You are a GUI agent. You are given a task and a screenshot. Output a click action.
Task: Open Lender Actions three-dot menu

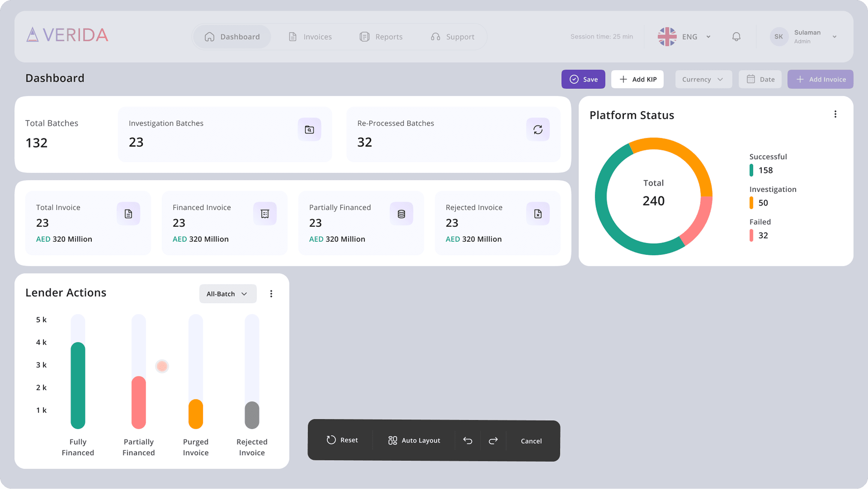(x=271, y=294)
